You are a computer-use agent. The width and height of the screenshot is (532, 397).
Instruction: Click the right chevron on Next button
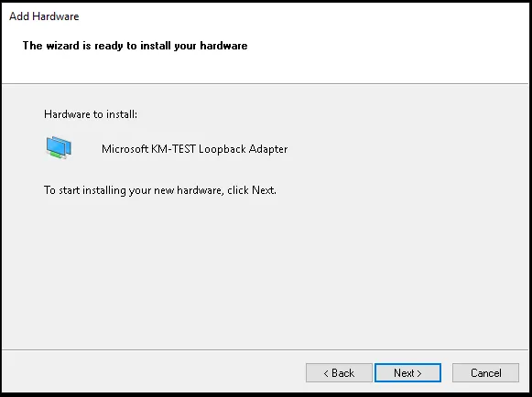(x=419, y=373)
